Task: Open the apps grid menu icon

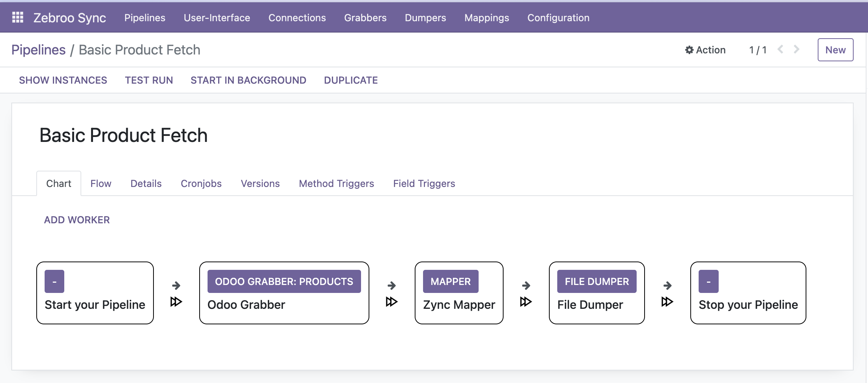Action: point(18,17)
